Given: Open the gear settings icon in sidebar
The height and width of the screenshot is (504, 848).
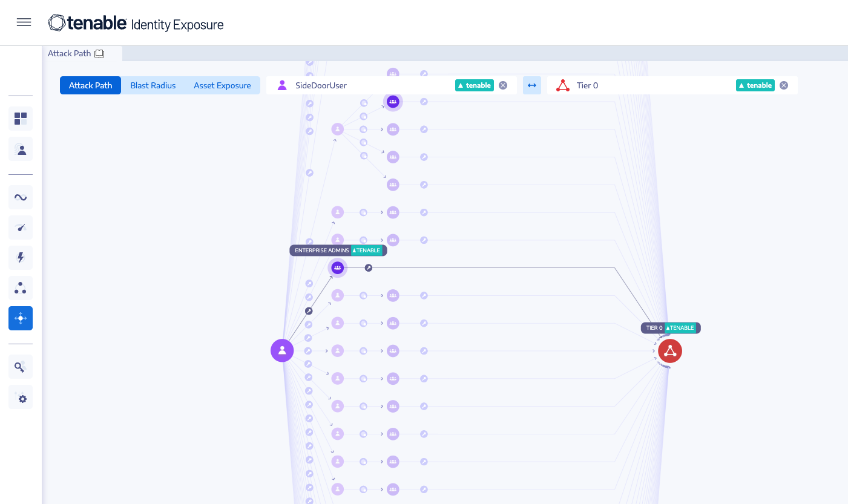Looking at the screenshot, I should click(21, 398).
